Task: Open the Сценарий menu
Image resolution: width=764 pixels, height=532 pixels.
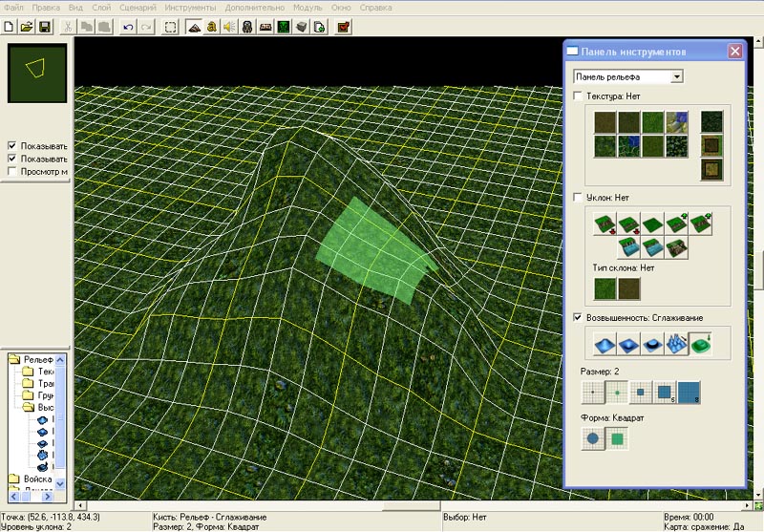Action: [138, 7]
